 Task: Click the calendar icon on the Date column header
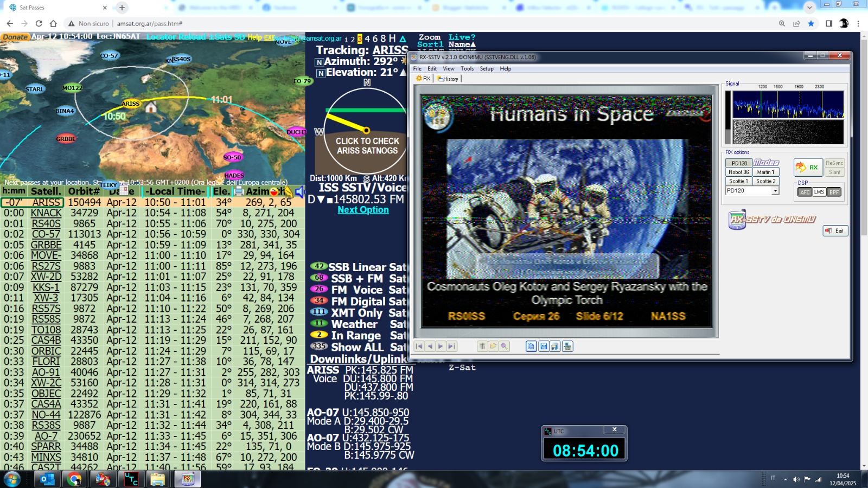point(123,191)
